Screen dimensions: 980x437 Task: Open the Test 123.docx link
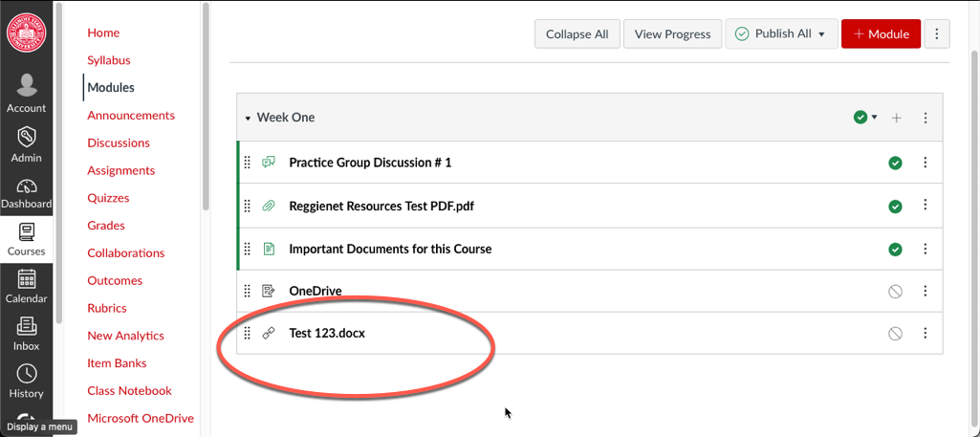click(x=327, y=333)
